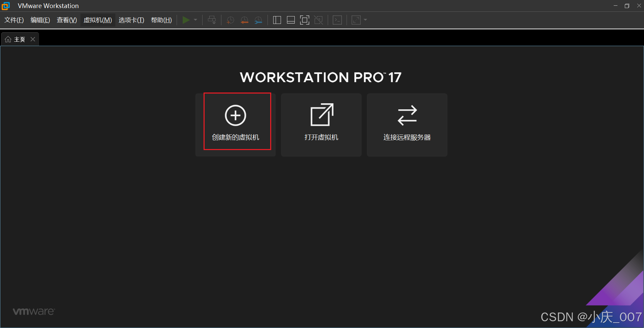The height and width of the screenshot is (328, 644).
Task: Open the 查看(V) menu
Action: point(67,20)
